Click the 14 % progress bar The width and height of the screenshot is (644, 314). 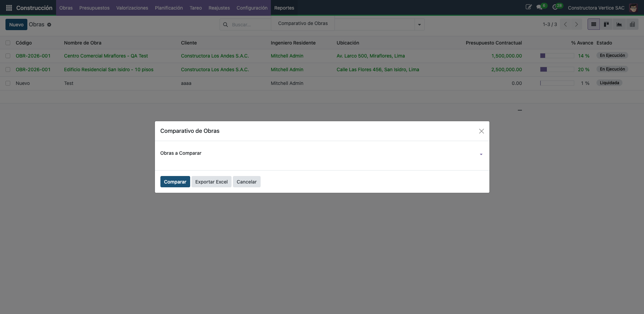(557, 56)
